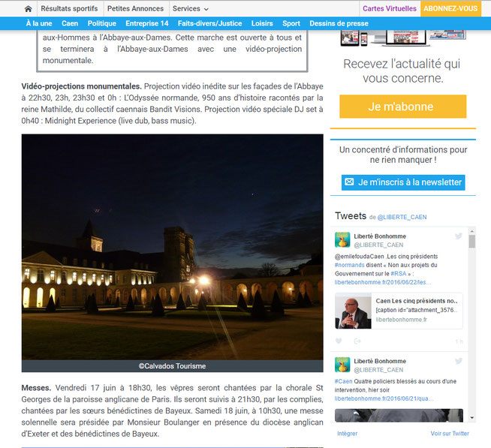The height and width of the screenshot is (448, 491).
Task: Share the first tweet using share icon
Action: coord(357,341)
